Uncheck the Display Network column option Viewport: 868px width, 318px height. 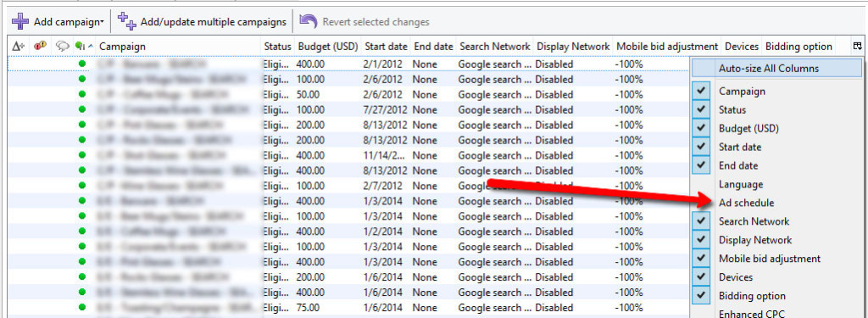tap(701, 240)
